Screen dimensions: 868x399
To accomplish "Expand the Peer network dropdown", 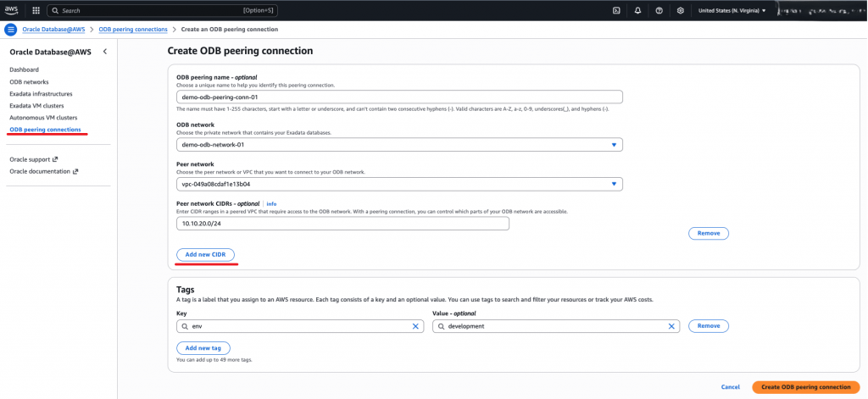I will [614, 184].
